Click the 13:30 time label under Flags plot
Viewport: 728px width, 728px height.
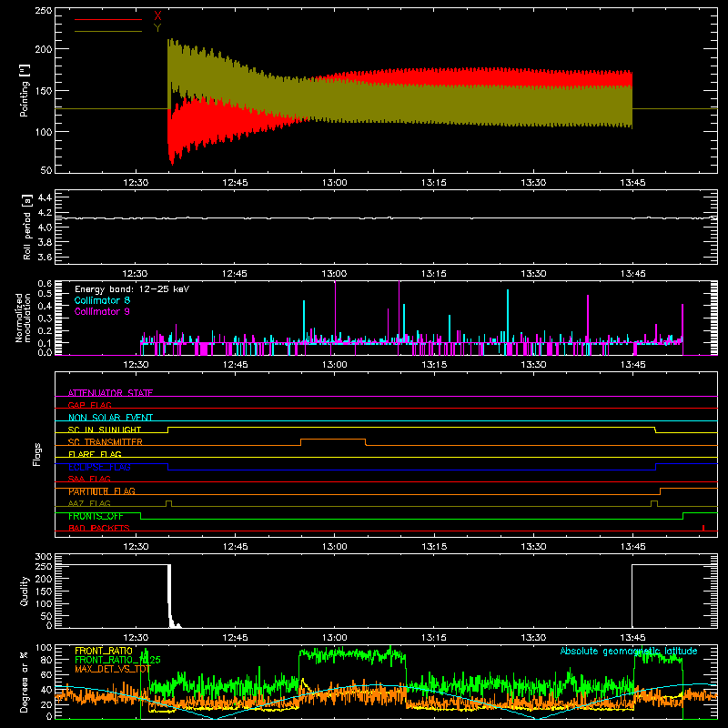533,547
